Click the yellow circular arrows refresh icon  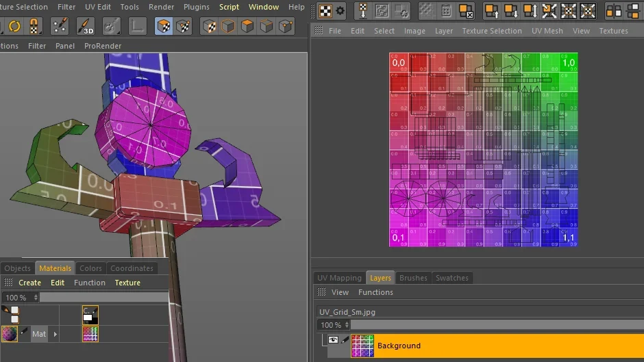pyautogui.click(x=14, y=26)
